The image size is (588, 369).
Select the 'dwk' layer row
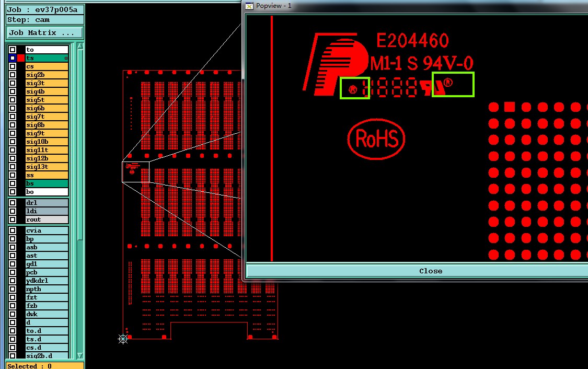(x=47, y=314)
